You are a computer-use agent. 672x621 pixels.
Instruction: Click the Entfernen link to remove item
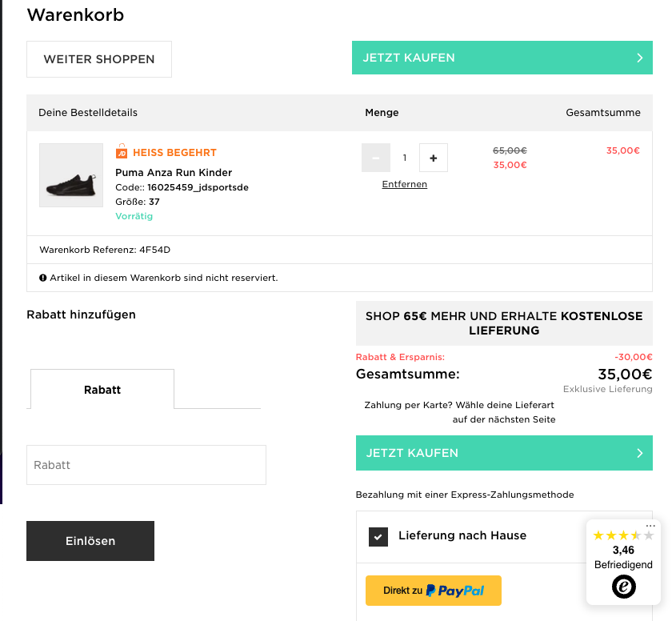405,184
